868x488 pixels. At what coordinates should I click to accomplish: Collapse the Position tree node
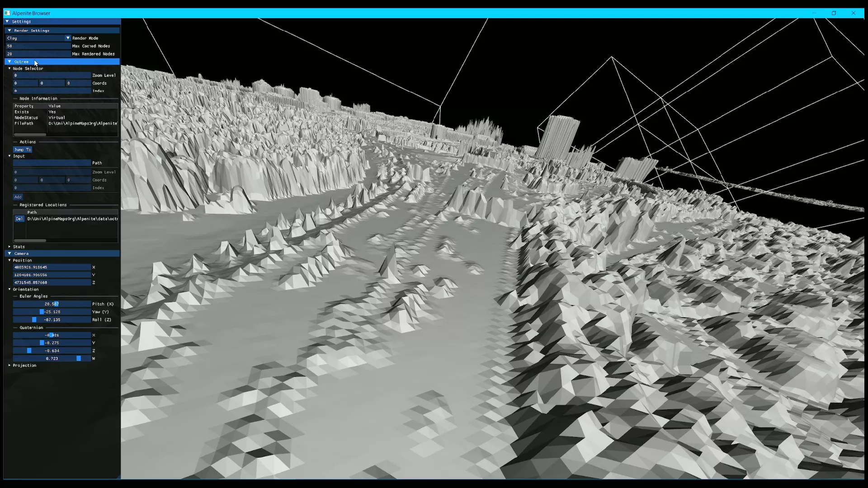(x=9, y=260)
